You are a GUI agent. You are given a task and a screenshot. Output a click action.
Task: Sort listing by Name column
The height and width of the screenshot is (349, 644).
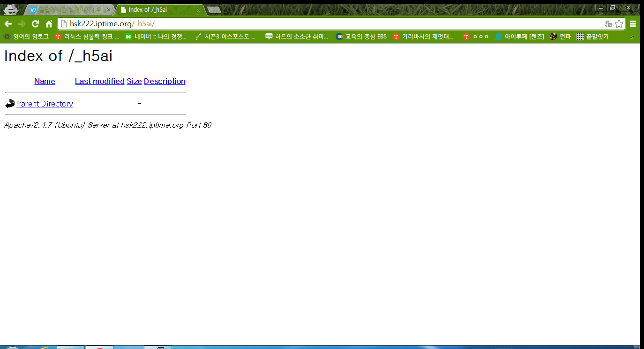coord(45,81)
